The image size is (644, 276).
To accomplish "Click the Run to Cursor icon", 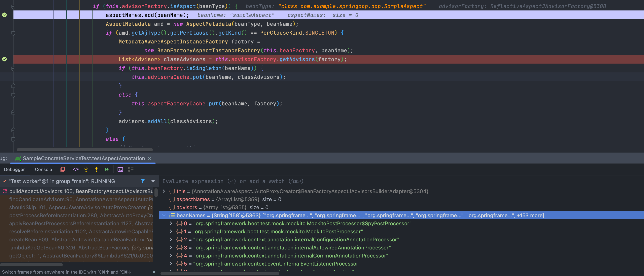I will pos(107,170).
